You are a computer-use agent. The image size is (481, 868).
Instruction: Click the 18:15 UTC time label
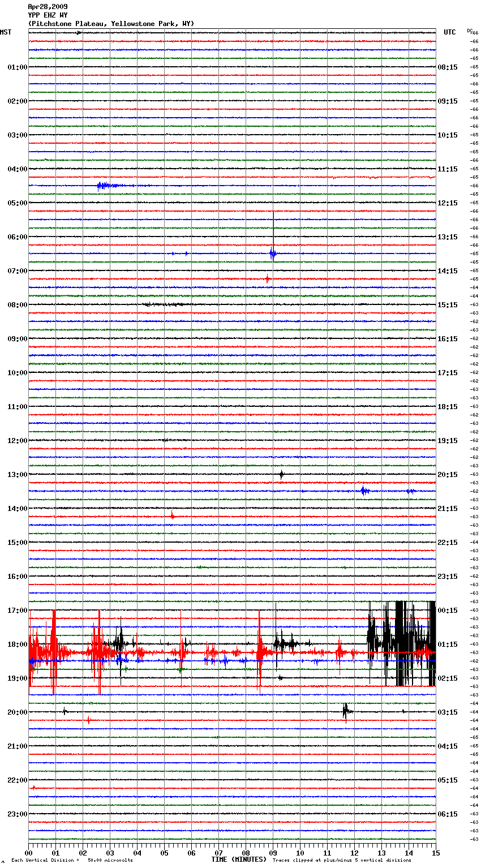point(448,407)
